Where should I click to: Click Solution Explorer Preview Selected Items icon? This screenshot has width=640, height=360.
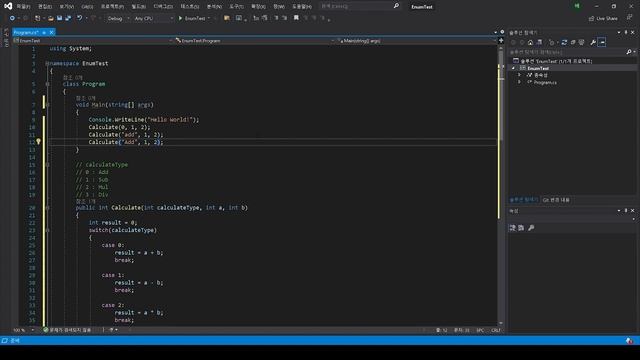[x=602, y=42]
